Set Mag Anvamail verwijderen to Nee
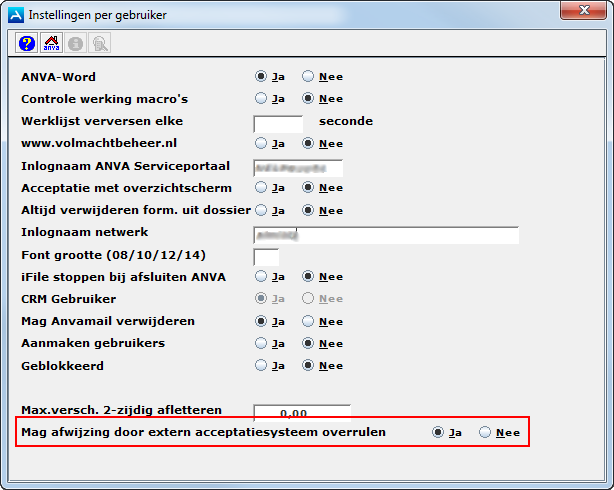The height and width of the screenshot is (490, 614). (309, 321)
